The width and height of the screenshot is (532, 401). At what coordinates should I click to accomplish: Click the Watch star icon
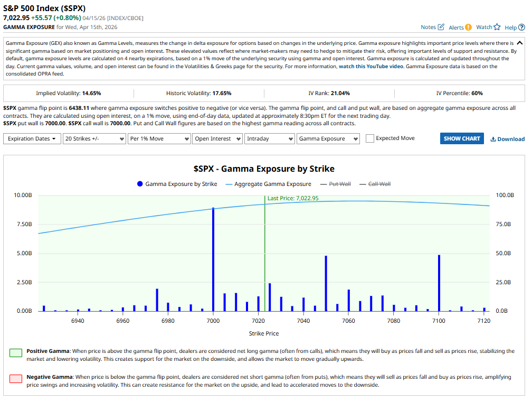click(497, 27)
